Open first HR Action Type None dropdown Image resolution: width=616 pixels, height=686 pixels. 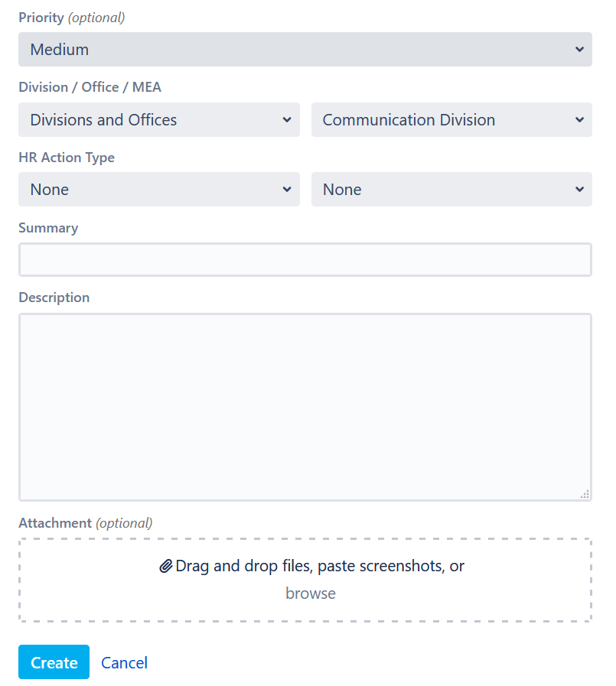tap(159, 190)
